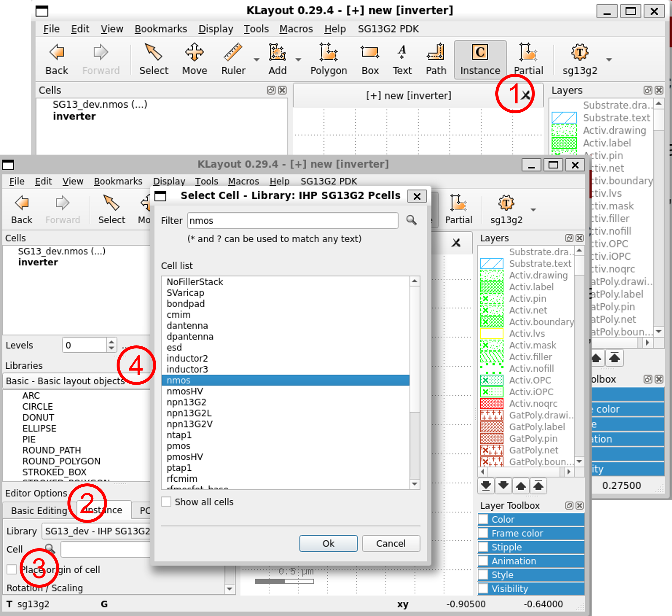Toggle the Stipple checkbox in Layer Toolbox
Viewport: 672px width, 616px height.
click(483, 547)
